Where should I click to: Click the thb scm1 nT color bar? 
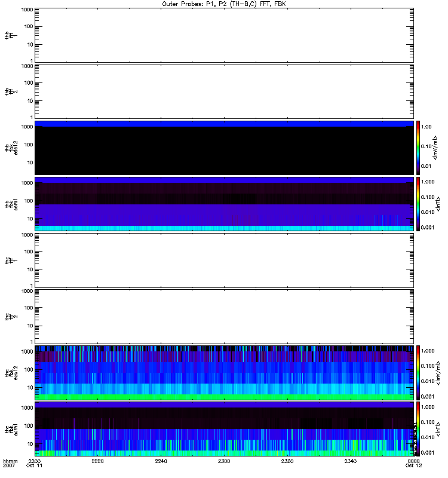click(x=418, y=204)
